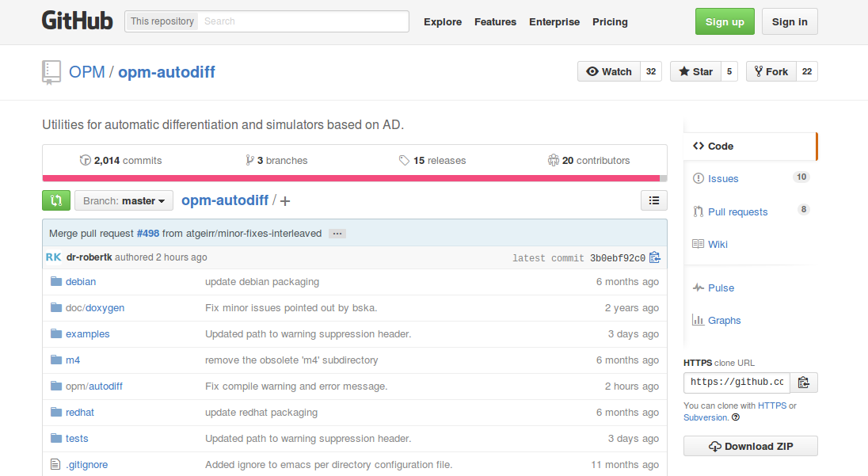Click the m4 folder icon
The image size is (868, 476).
(56, 360)
